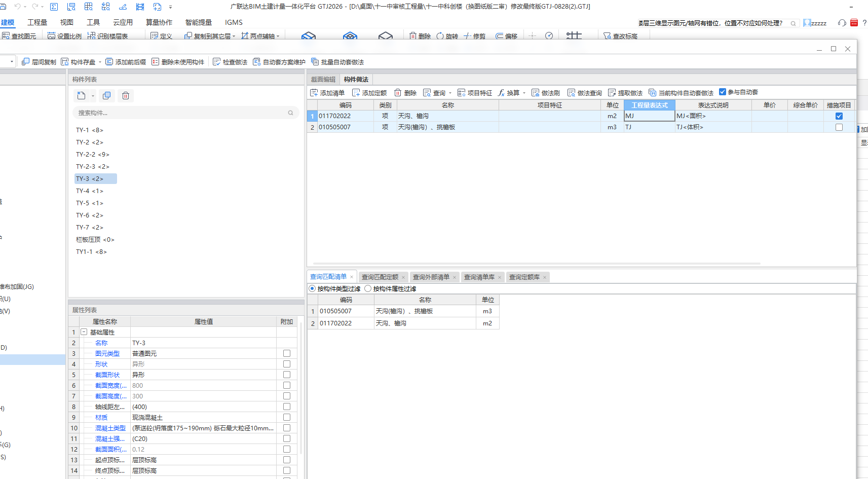Check 措施项目 checkbox for row 010505007
The width and height of the screenshot is (868, 479).
coord(839,127)
